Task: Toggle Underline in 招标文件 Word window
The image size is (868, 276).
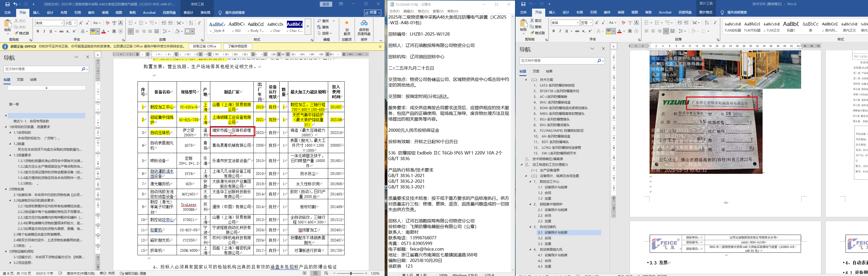Action: coord(50,31)
